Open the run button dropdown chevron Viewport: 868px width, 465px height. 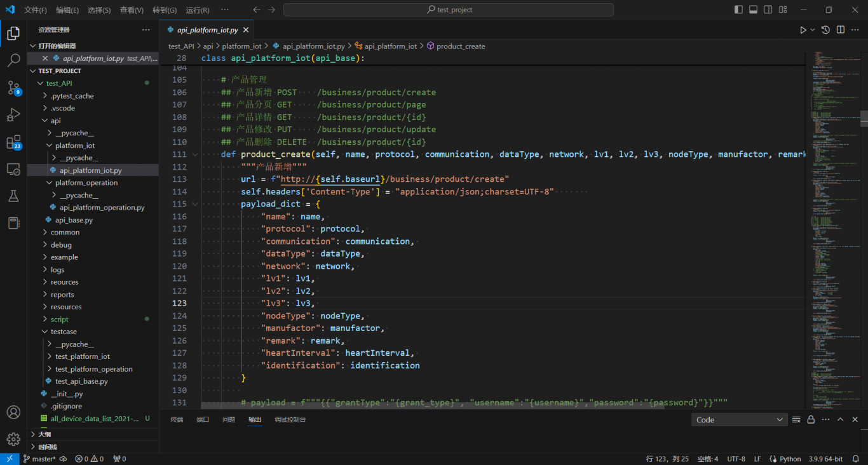pyautogui.click(x=813, y=30)
